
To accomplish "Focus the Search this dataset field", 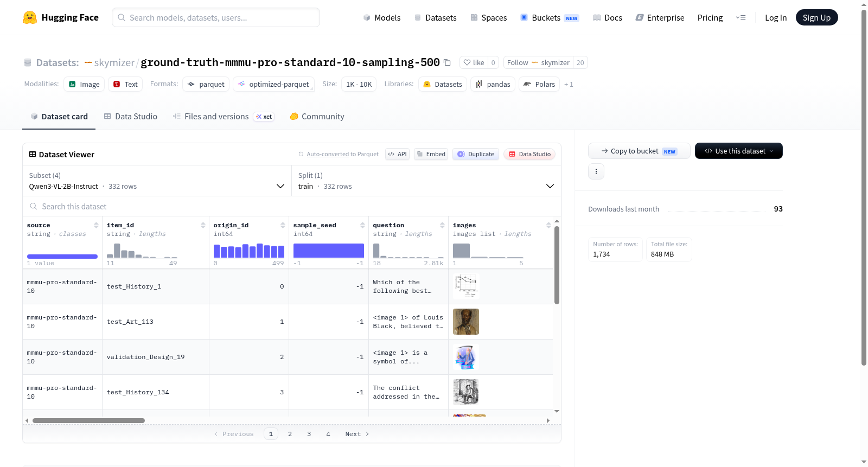I will 292,206.
